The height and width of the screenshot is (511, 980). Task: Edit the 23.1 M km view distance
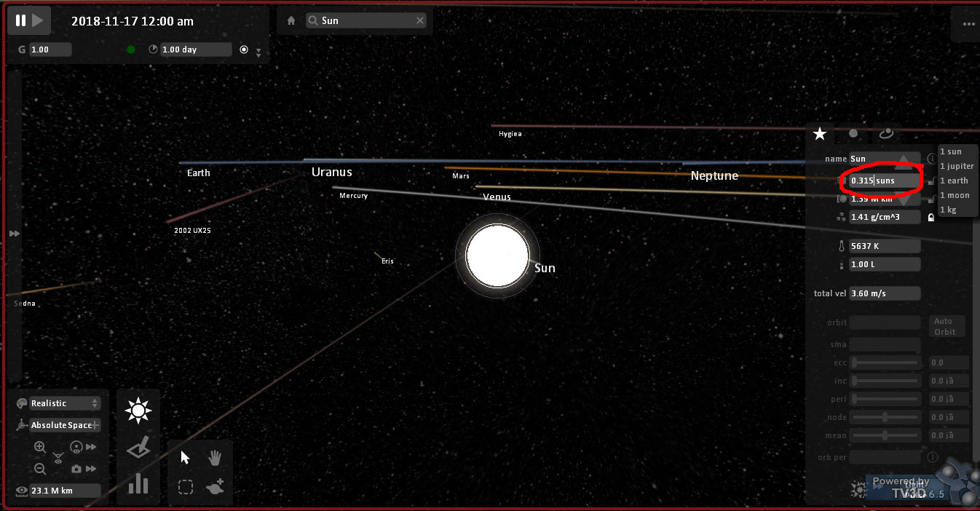click(x=65, y=491)
